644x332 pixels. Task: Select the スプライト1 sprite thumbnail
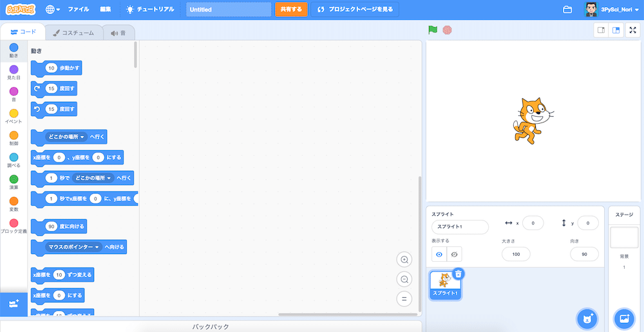pos(445,285)
